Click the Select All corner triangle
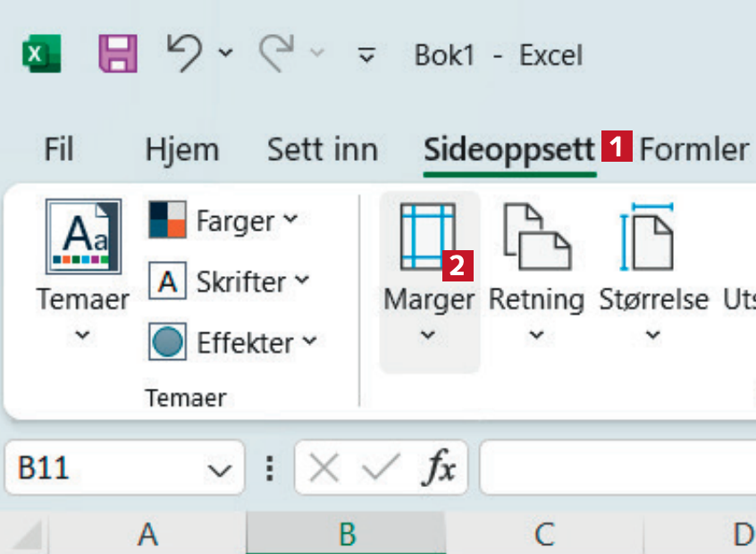 click(29, 536)
